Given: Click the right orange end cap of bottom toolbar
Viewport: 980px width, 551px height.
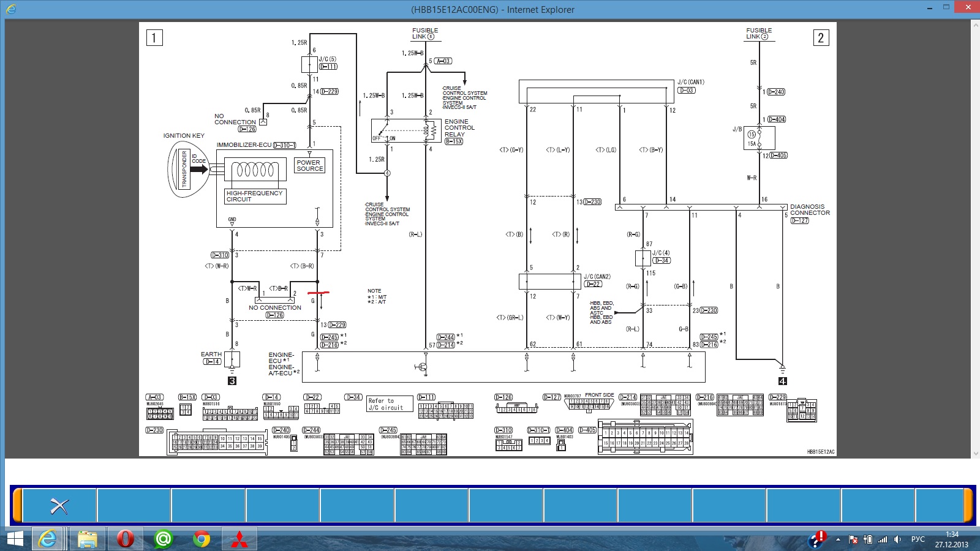Looking at the screenshot, I should [x=968, y=506].
